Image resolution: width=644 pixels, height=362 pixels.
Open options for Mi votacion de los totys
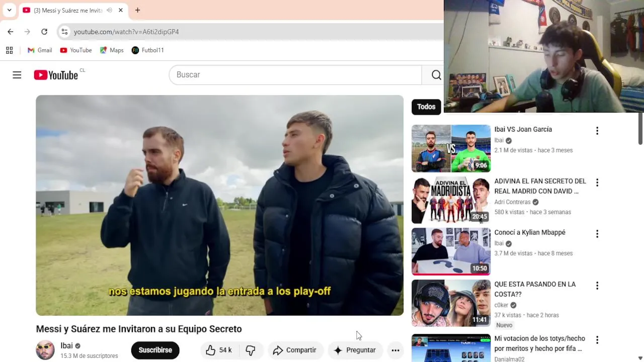click(597, 340)
